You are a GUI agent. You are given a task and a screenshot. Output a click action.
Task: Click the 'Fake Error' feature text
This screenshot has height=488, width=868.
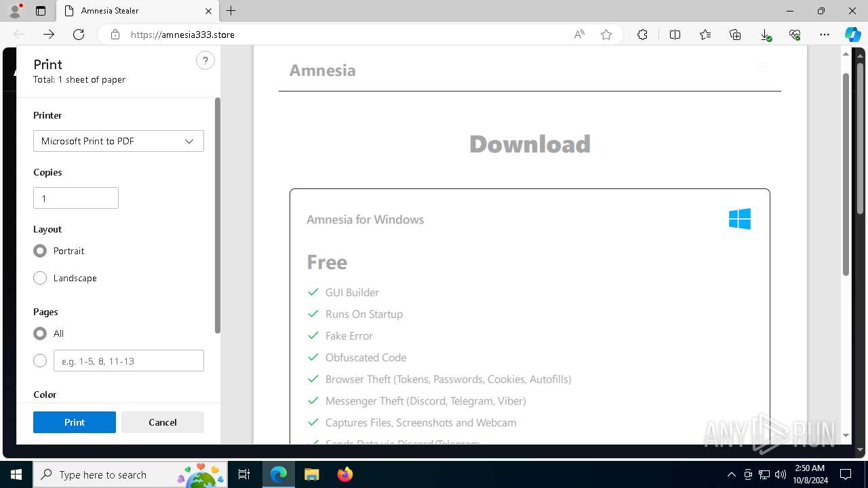coord(349,336)
